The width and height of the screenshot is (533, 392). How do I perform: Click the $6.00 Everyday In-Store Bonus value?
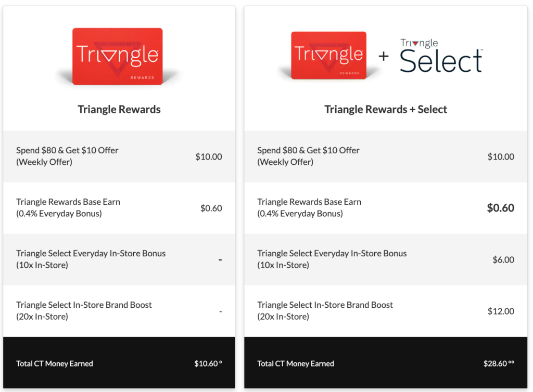point(503,259)
